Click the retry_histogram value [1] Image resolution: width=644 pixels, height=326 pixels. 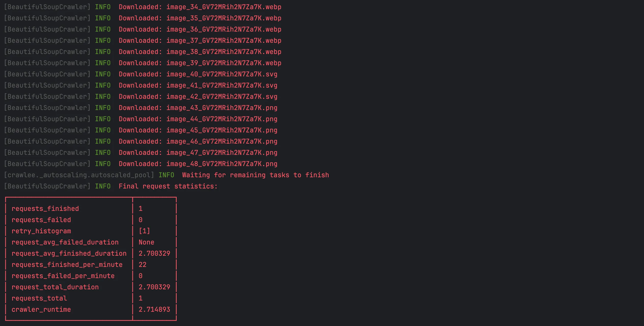coord(144,231)
